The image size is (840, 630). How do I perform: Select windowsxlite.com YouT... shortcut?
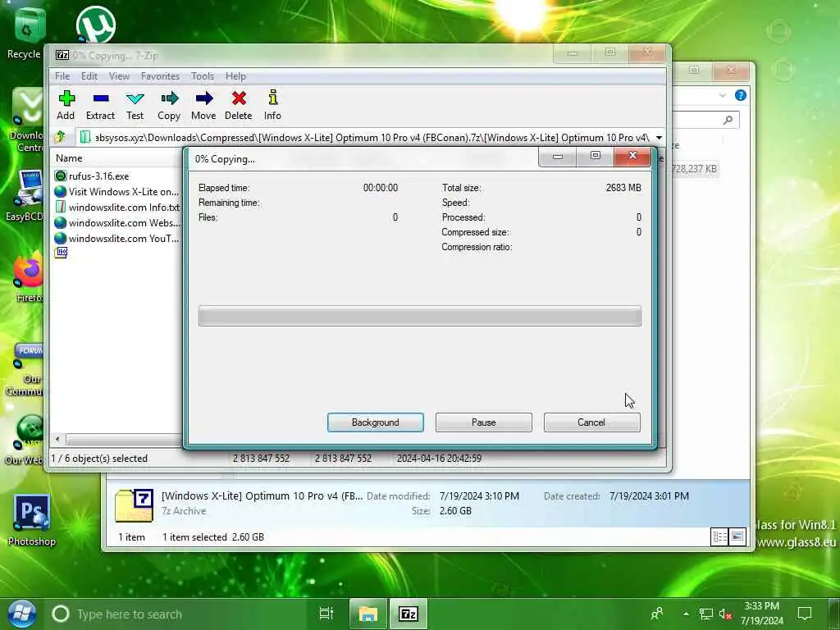coord(116,238)
